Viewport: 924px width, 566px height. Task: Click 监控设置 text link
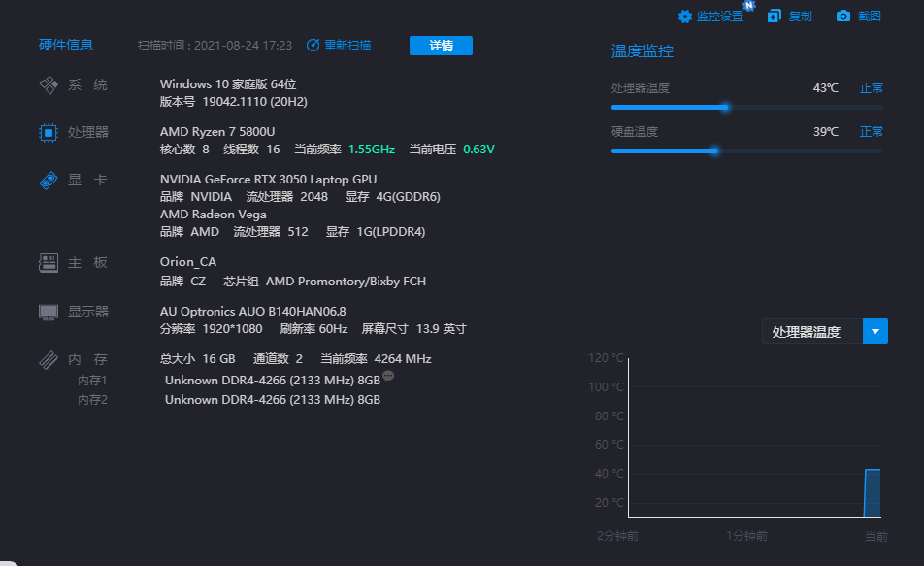click(720, 17)
